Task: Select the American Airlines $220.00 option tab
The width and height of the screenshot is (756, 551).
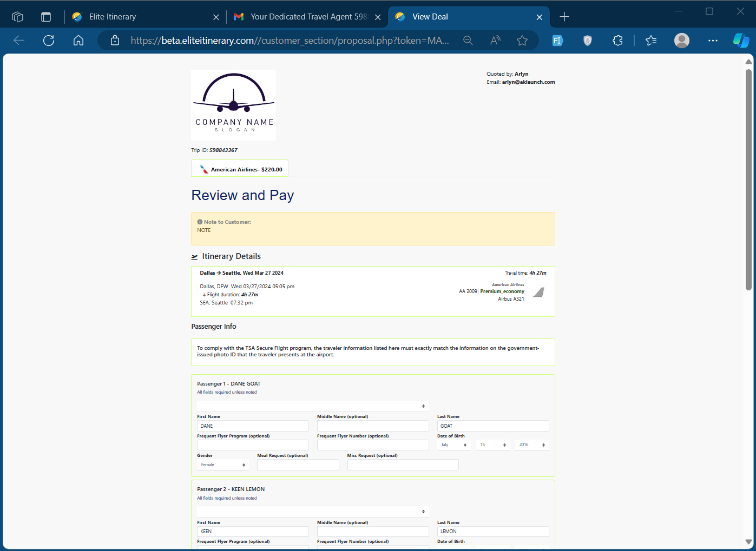Action: click(240, 169)
